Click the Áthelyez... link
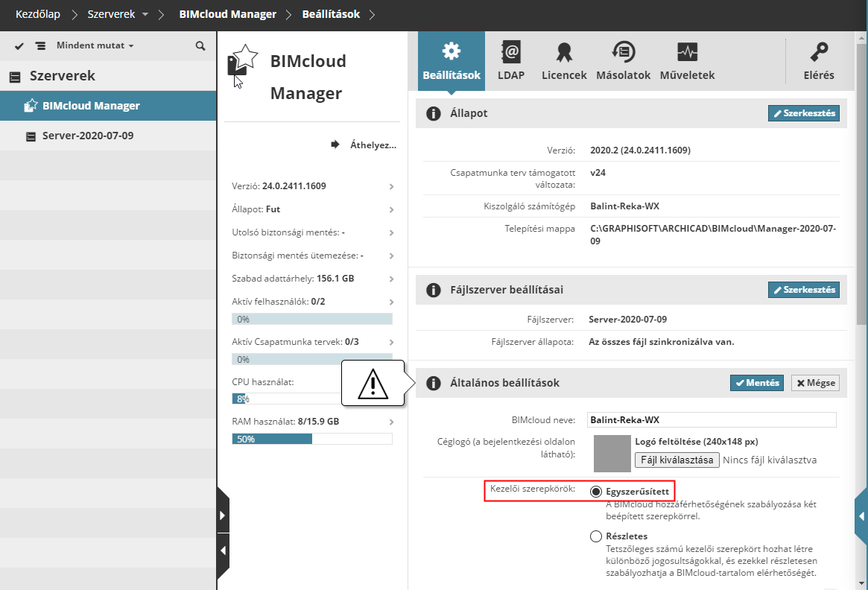868x590 pixels. coord(373,145)
